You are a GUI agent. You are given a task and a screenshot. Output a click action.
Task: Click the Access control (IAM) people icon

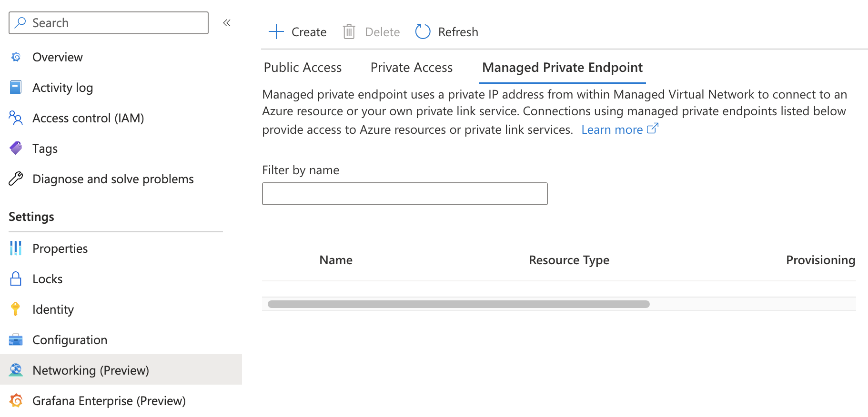point(16,118)
